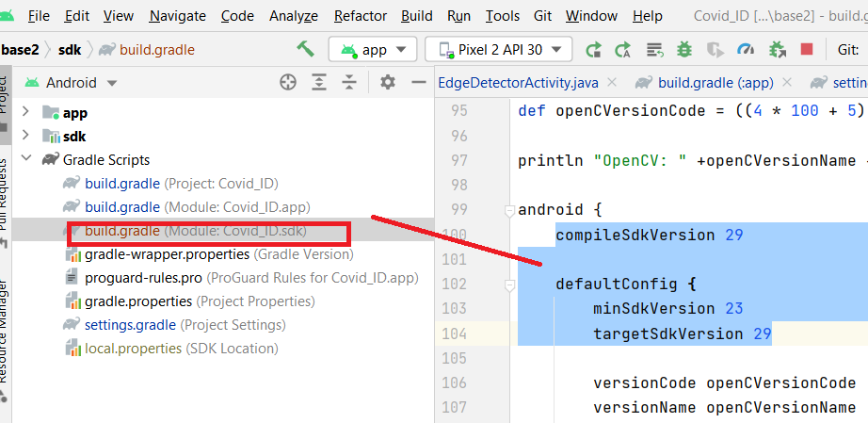868x423 pixels.
Task: Expand the app module tree node
Action: point(25,113)
